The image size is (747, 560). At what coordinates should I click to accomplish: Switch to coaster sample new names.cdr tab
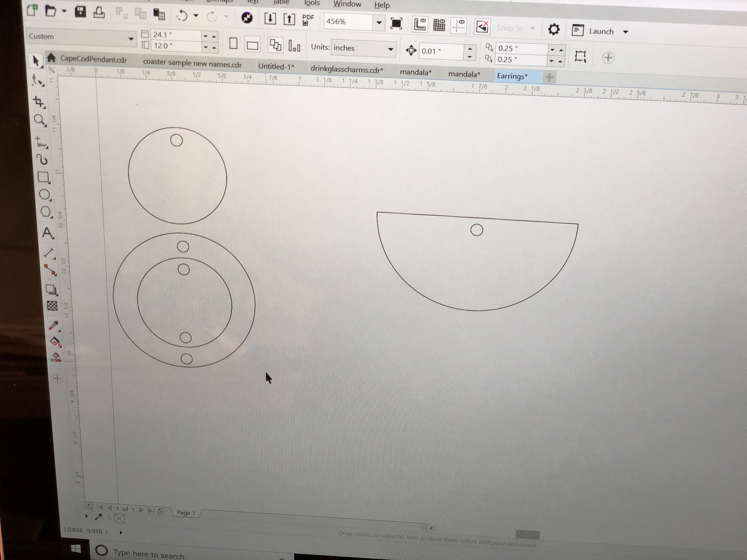pyautogui.click(x=192, y=64)
